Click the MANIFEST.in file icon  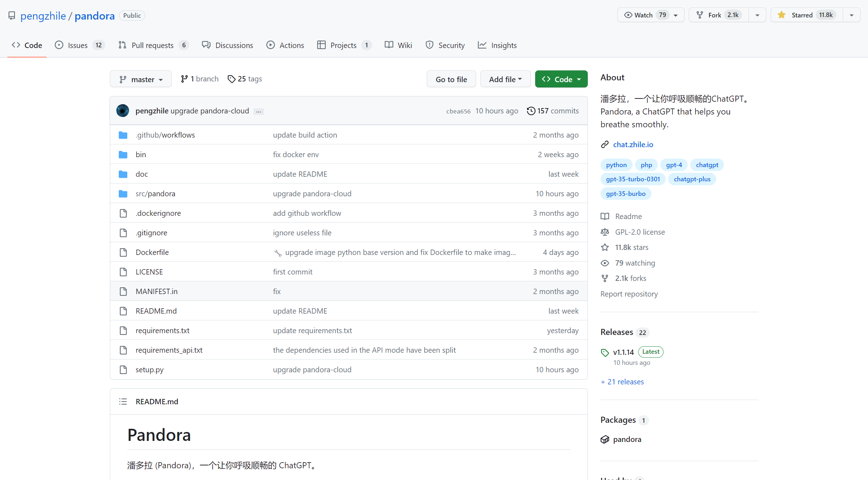123,292
